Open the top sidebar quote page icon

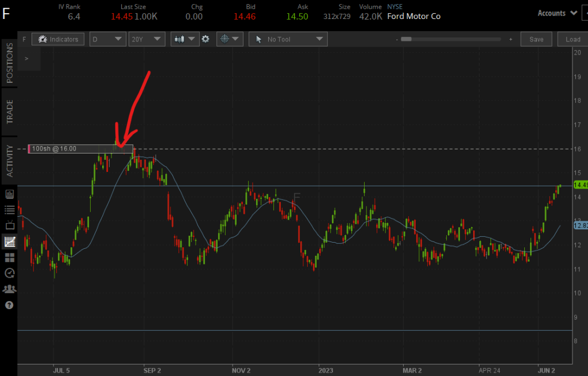tap(9, 194)
